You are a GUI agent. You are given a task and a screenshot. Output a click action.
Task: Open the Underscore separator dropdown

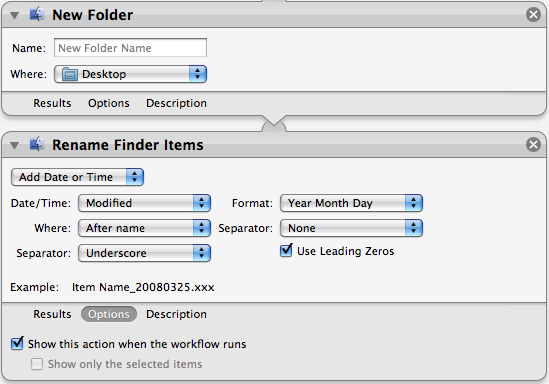[144, 253]
